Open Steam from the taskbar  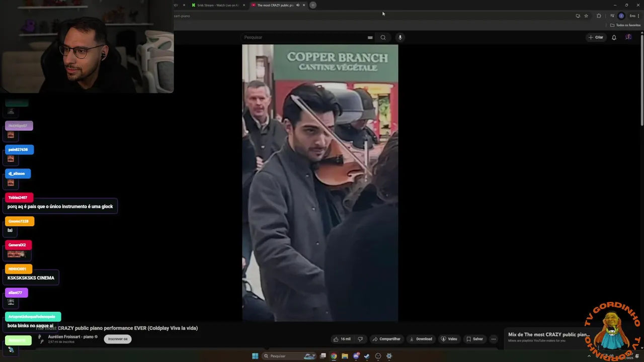coord(367,356)
